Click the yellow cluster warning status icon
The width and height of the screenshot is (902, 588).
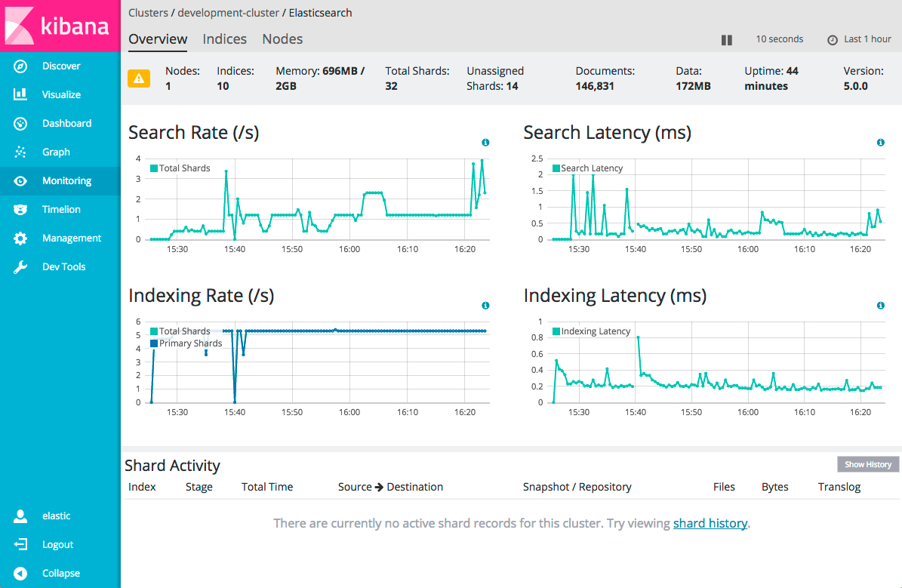pyautogui.click(x=139, y=79)
